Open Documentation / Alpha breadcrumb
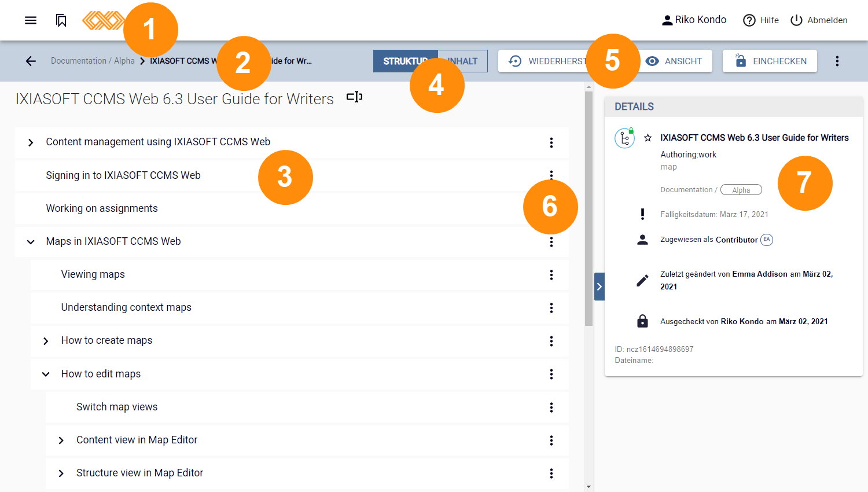Image resolution: width=868 pixels, height=492 pixels. tap(93, 61)
